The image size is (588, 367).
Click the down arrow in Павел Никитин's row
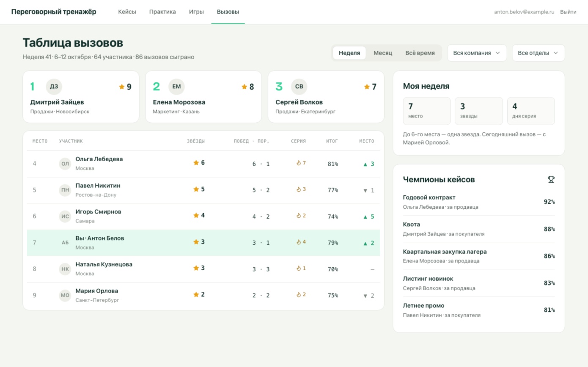click(365, 191)
